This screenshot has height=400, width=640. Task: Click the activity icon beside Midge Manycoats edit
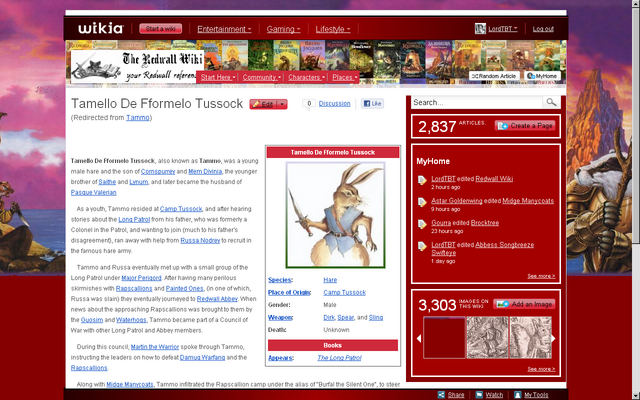(x=422, y=202)
